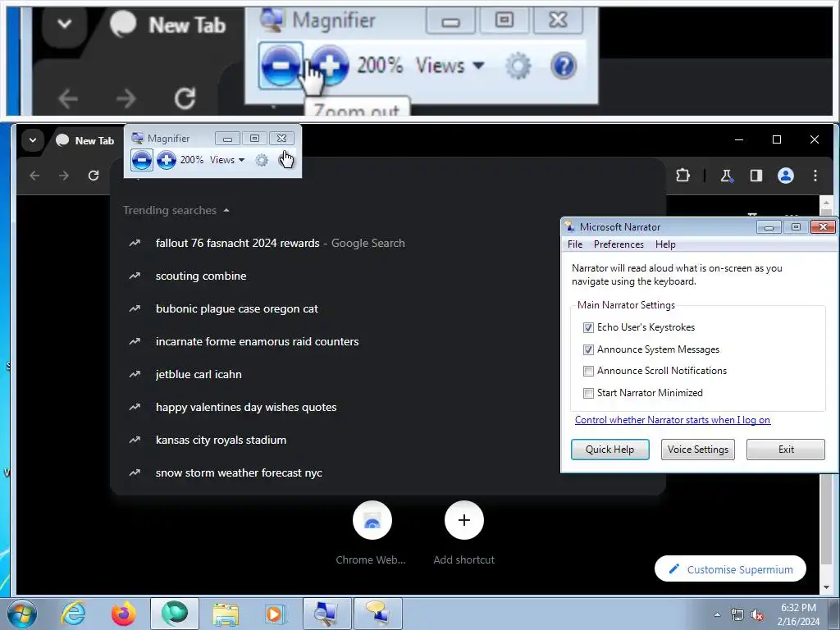Open the browser profile avatar
The width and height of the screenshot is (840, 630).
pos(785,176)
